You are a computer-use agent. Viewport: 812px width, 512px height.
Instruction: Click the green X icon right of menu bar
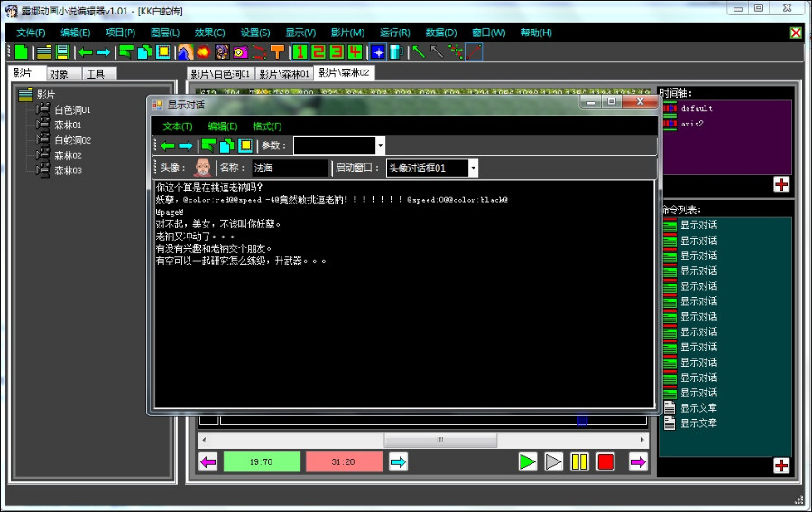[796, 33]
